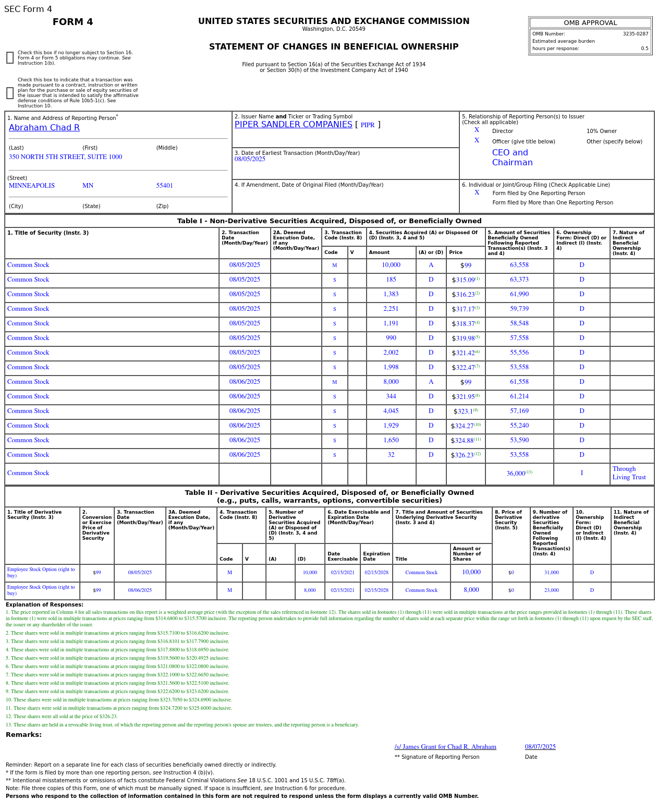Click the derivative securities owned 31,000 value
The height and width of the screenshot is (812, 659).
click(552, 573)
